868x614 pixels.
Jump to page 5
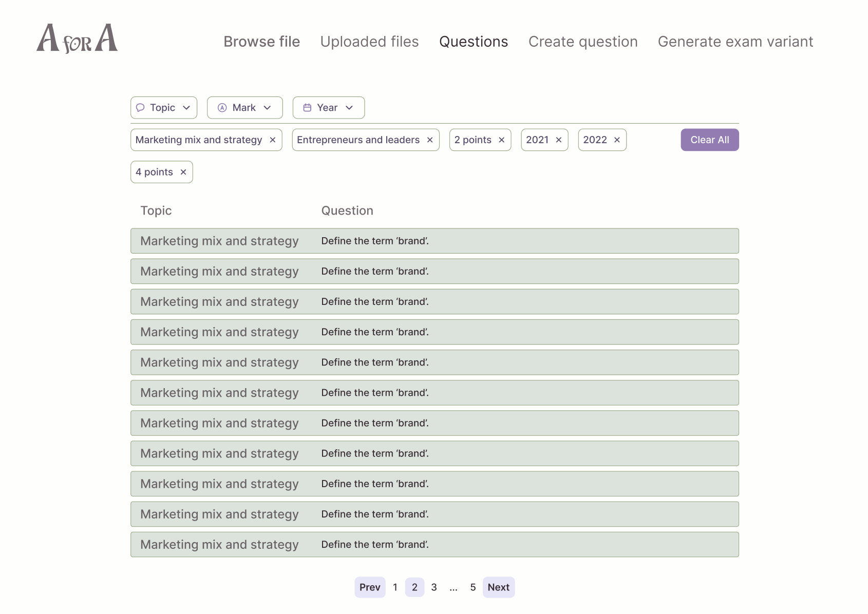(x=473, y=587)
